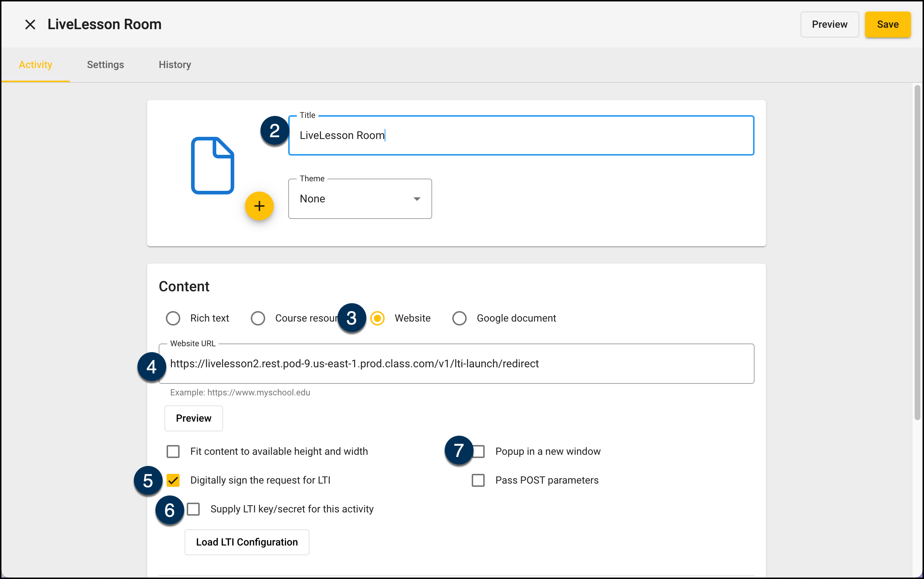Screen dimensions: 924x579
Task: Select the Course resource radio option
Action: pyautogui.click(x=258, y=318)
